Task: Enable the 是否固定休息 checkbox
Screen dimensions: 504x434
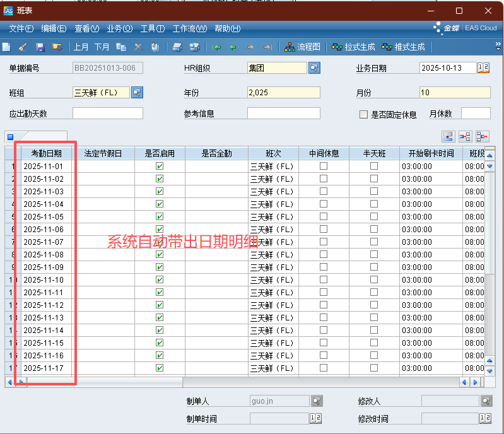Action: (x=363, y=115)
